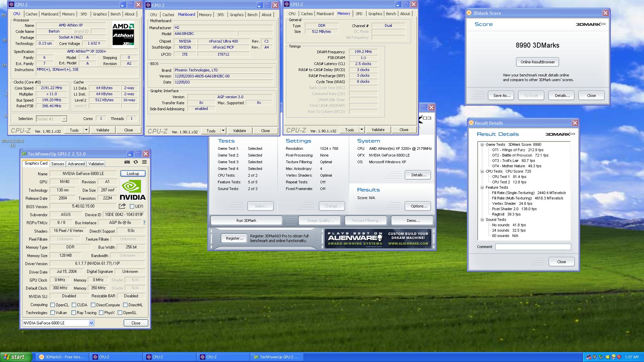
Task: Refresh GPU-Z data with the circular arrows icon
Action: 136,162
